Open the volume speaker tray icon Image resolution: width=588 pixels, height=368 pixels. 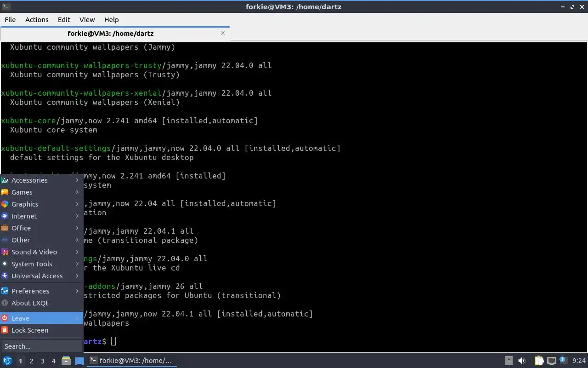[522, 361]
